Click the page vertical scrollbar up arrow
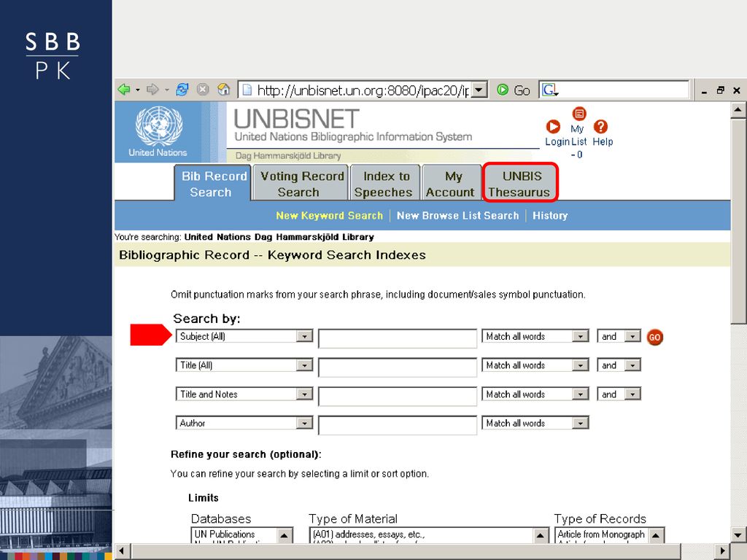 coord(738,109)
